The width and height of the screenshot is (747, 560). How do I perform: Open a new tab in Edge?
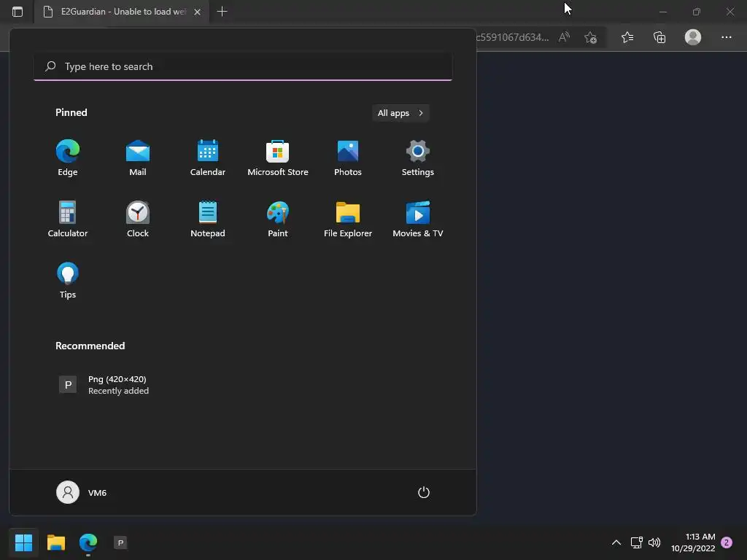222,12
